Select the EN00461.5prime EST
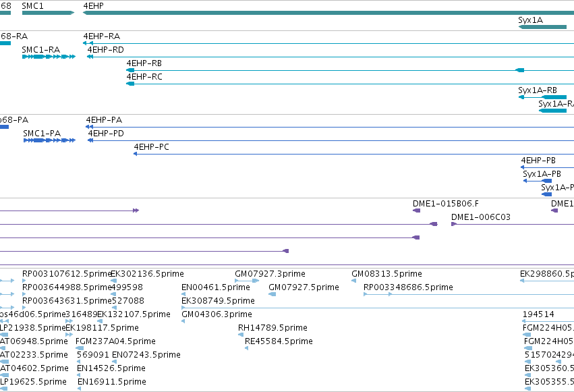This screenshot has height=392, width=574. coord(183,294)
